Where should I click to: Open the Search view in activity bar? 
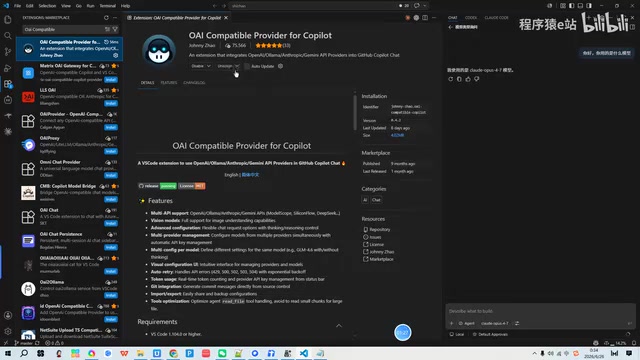(x=8, y=36)
